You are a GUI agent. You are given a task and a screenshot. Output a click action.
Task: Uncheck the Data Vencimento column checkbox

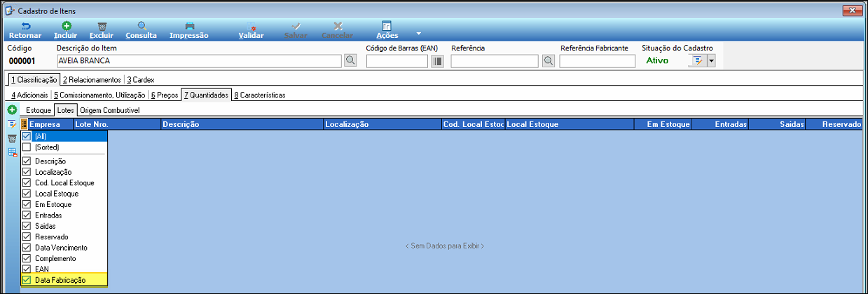click(x=27, y=248)
